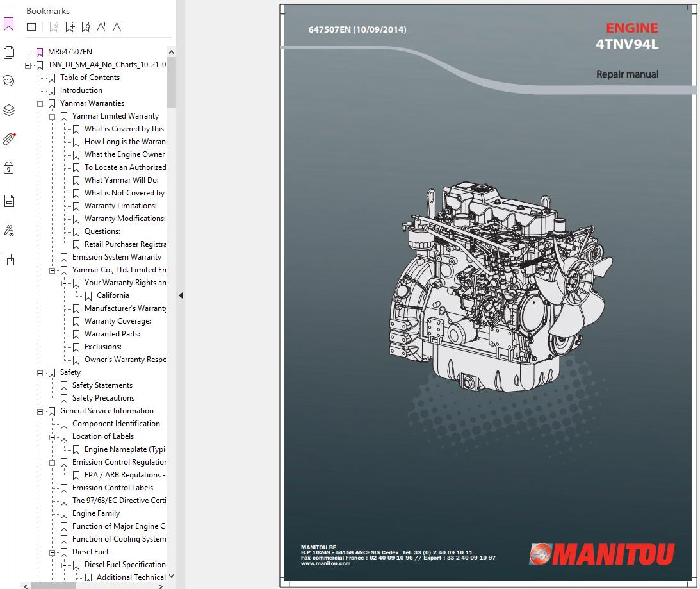
Task: Select Warranted Parts bookmark
Action: (x=112, y=334)
